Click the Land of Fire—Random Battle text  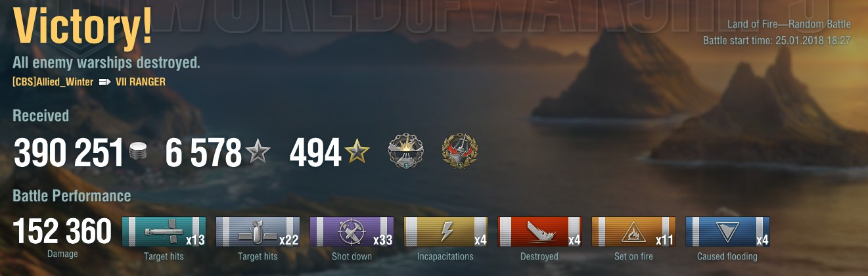pos(789,24)
